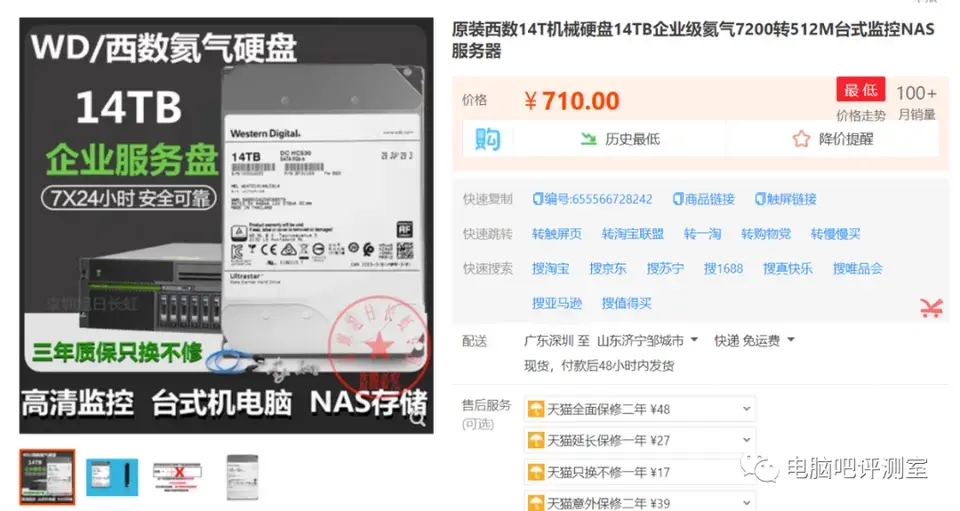Click the umbrella icon for 天猫全面保修二年
The width and height of the screenshot is (960, 511).
(536, 409)
